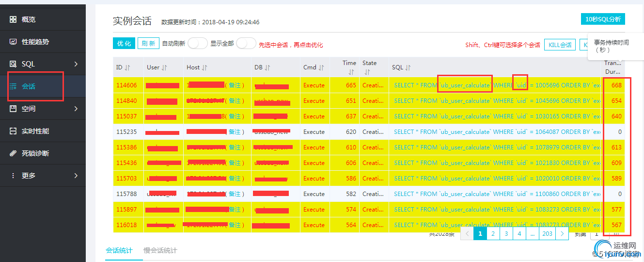Click the 10秒SQL分析 button

(x=603, y=19)
